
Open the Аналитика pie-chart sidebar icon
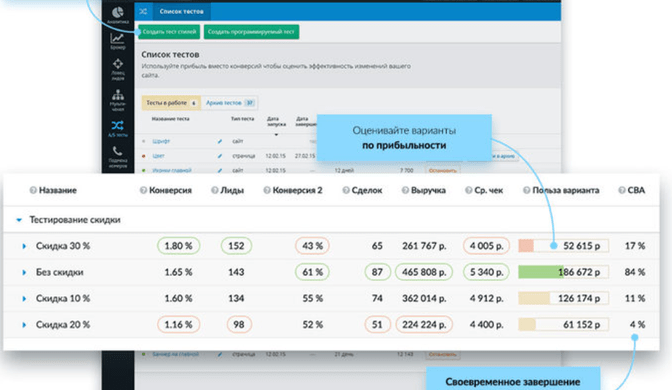(118, 13)
